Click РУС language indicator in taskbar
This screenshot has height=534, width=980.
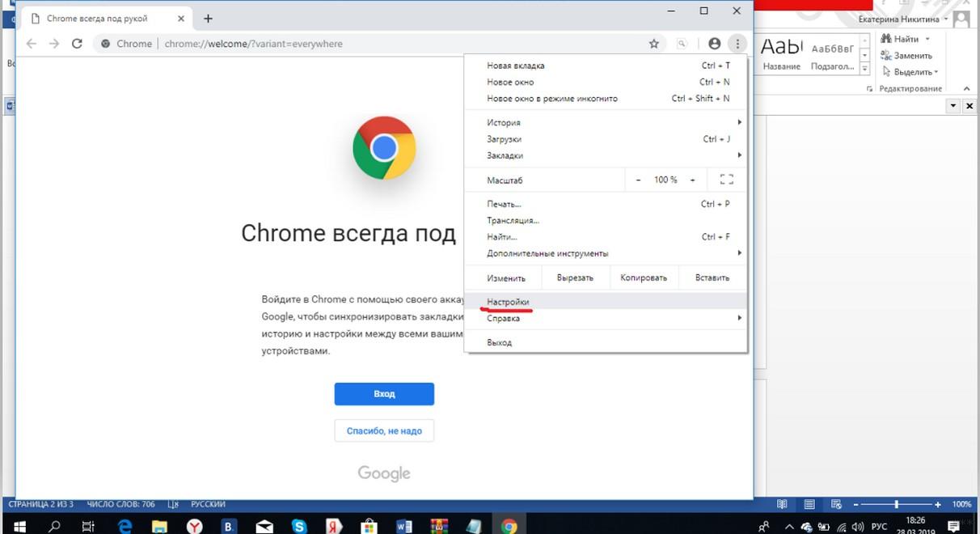881,527
